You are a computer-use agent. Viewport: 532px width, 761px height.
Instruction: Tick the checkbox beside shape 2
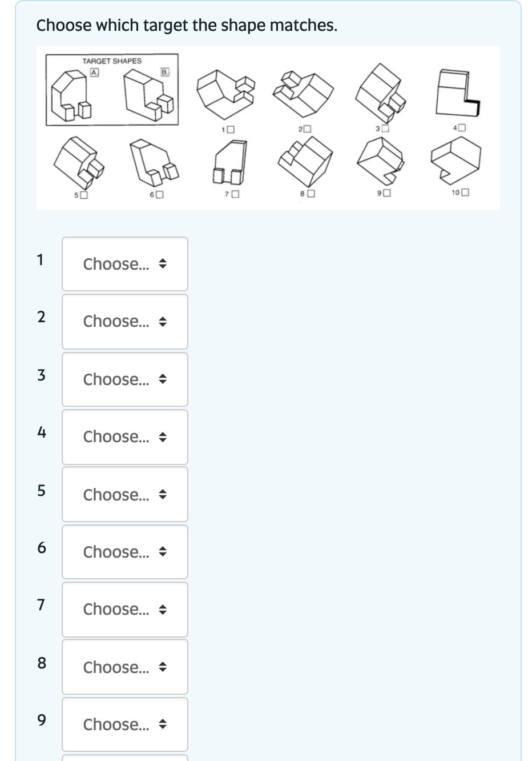[x=307, y=129]
